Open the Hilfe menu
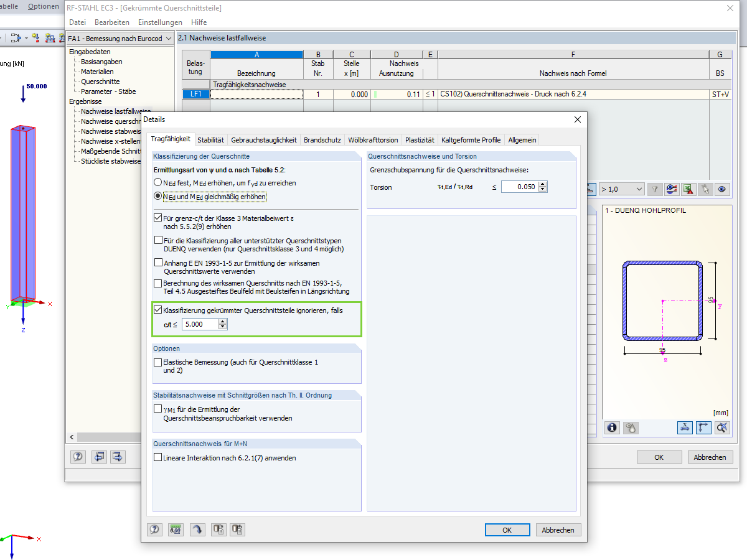The image size is (747, 560). (199, 22)
